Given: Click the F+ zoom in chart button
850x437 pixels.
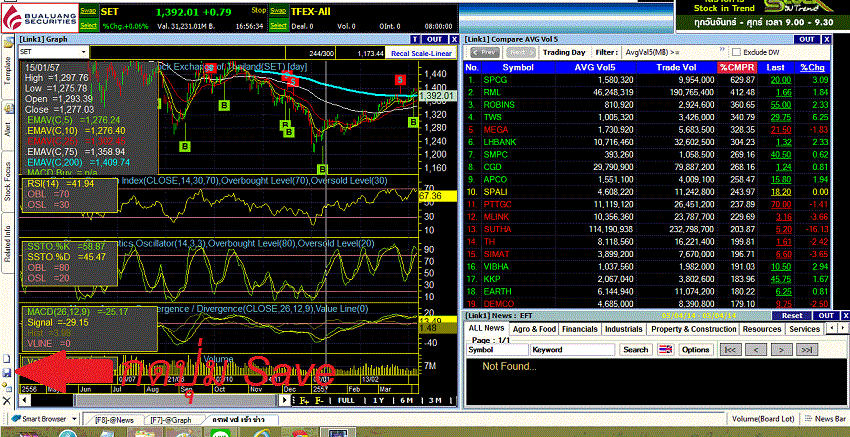Looking at the screenshot, I should pyautogui.click(x=304, y=400).
